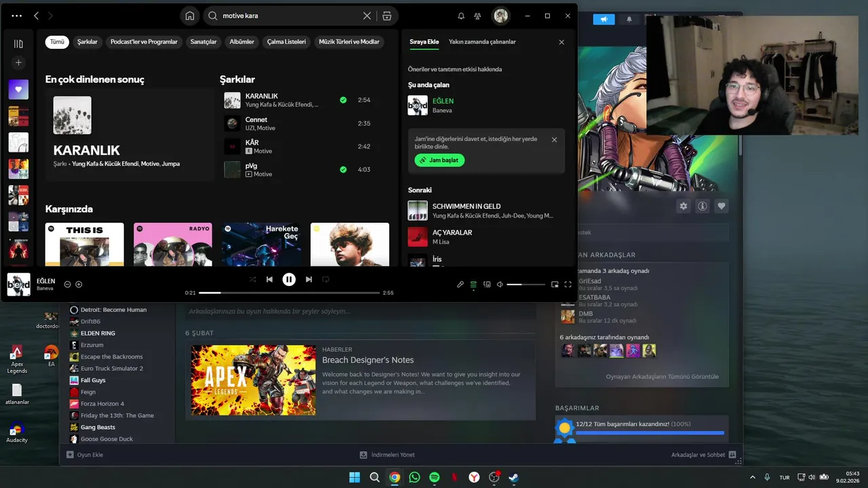
Task: Expand Your Library sidebar icon
Action: coord(18,44)
